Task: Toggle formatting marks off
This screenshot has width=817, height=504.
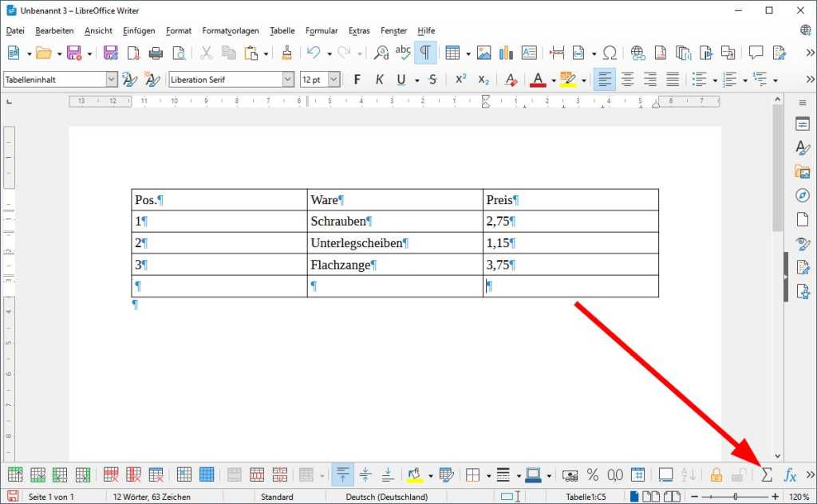Action: 425,53
